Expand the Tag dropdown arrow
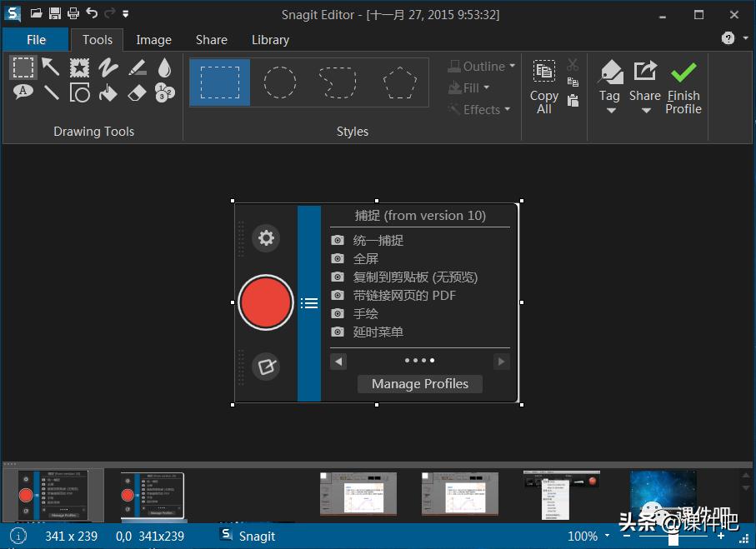 (610, 112)
